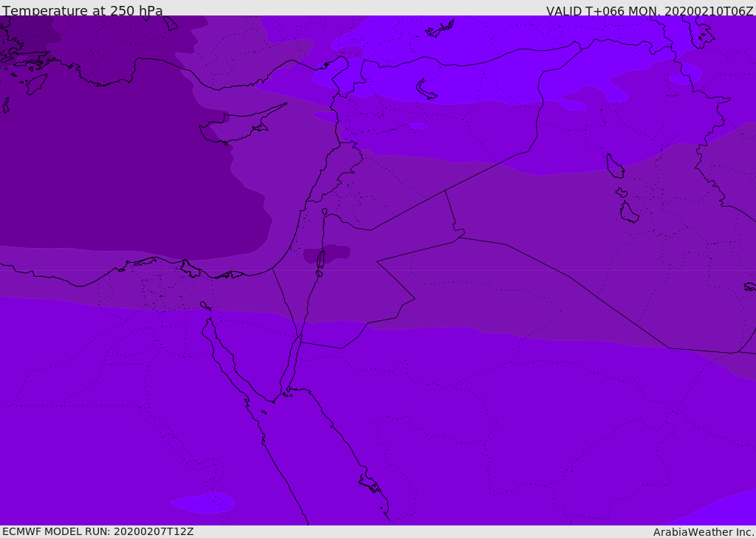Click the lowest lake in central Iraq
The height and width of the screenshot is (538, 756).
point(628,213)
